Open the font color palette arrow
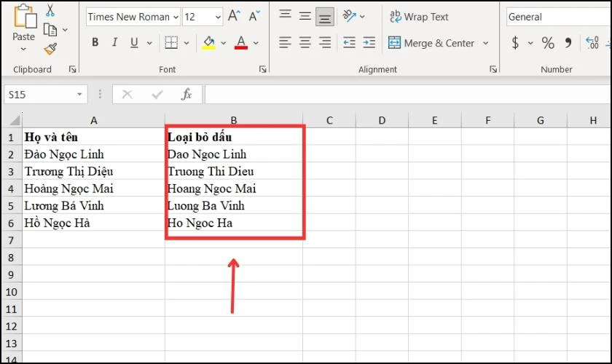612x364 pixels. pyautogui.click(x=256, y=43)
